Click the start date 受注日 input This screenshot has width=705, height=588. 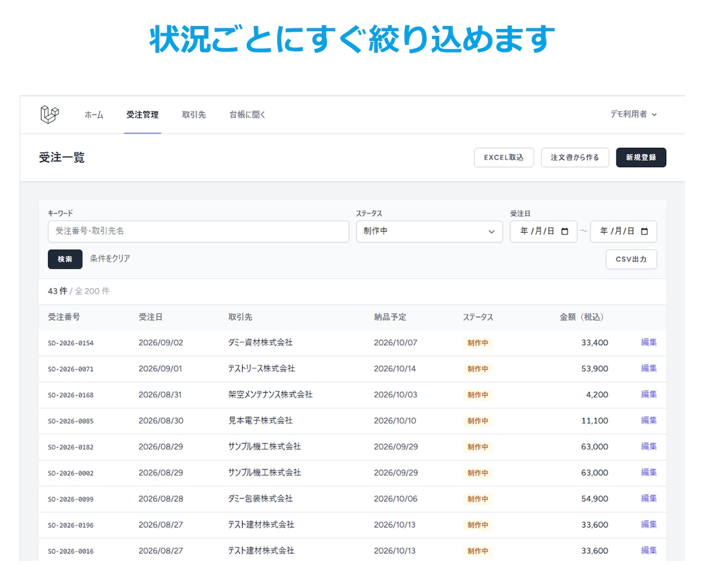pyautogui.click(x=543, y=231)
